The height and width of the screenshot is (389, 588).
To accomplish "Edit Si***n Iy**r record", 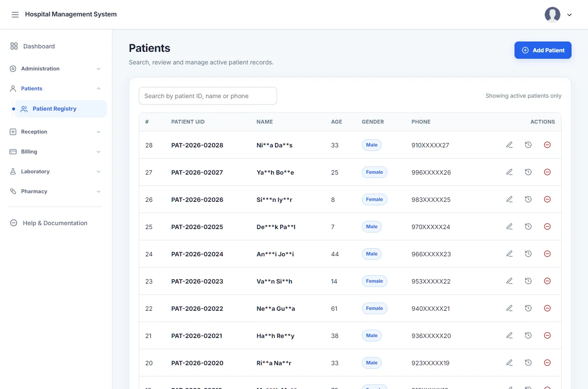I will (x=509, y=199).
